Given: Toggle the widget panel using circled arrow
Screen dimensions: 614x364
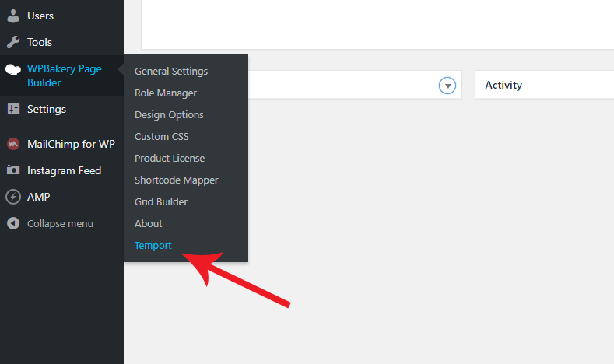Looking at the screenshot, I should 447,86.
